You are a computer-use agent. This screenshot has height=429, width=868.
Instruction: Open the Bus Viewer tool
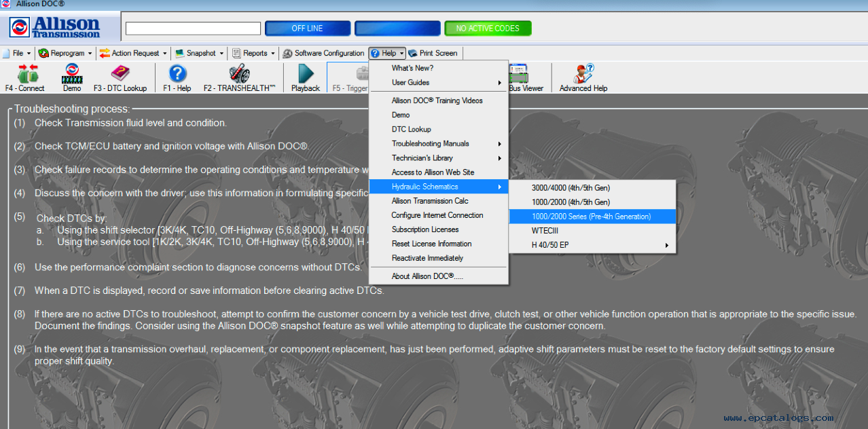pyautogui.click(x=526, y=77)
